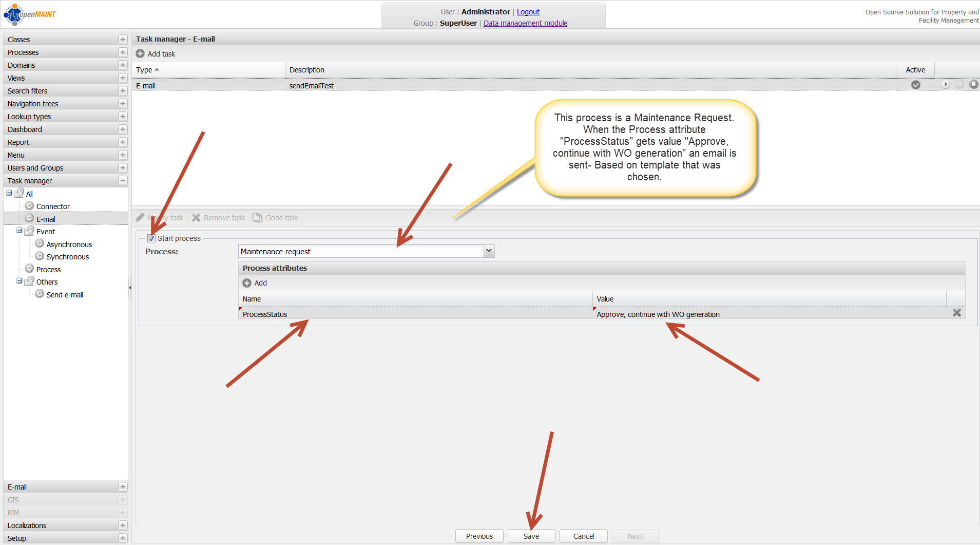The height and width of the screenshot is (545, 980).
Task: Open the Data management module link
Action: point(525,23)
